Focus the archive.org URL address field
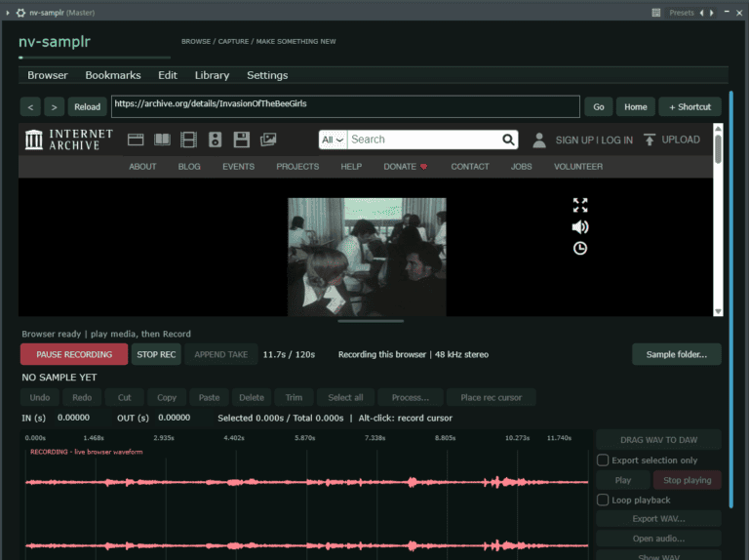Viewport: 749px width, 560px height. (345, 106)
